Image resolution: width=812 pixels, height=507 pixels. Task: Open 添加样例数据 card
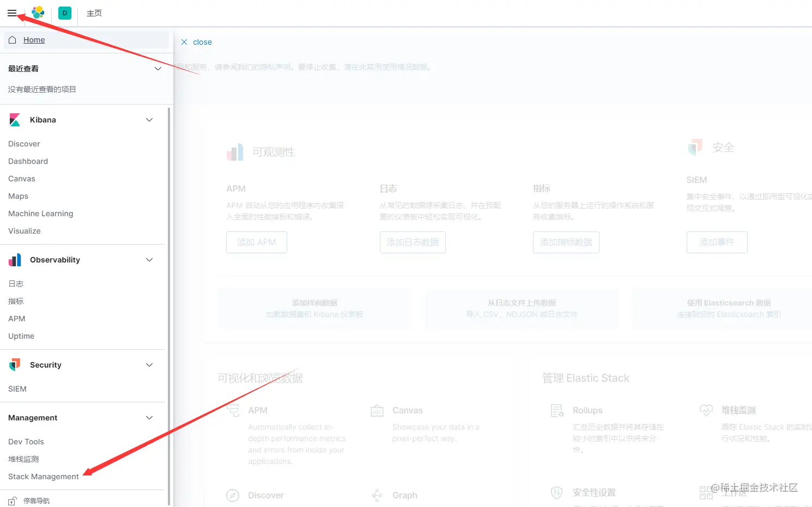click(314, 309)
